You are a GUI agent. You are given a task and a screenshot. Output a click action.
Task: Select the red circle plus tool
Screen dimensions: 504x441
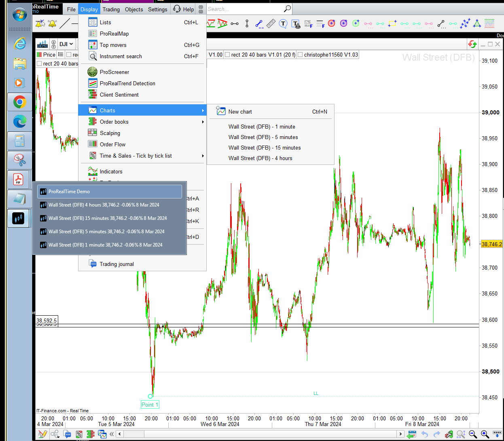[332, 23]
